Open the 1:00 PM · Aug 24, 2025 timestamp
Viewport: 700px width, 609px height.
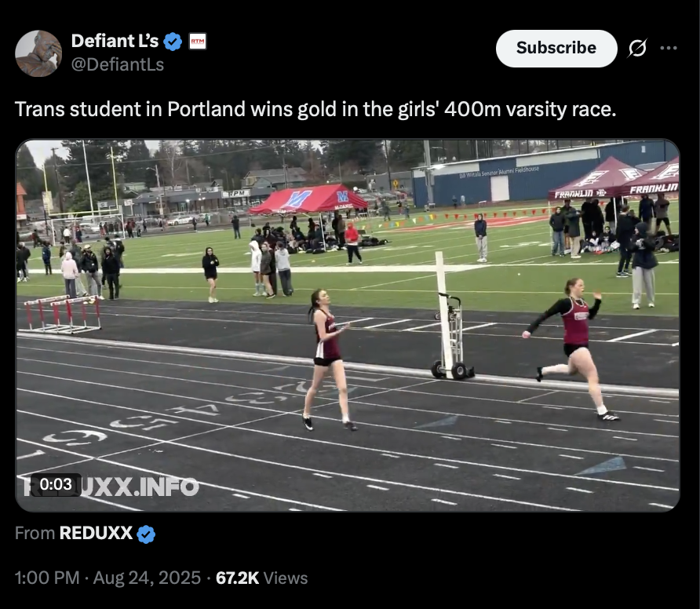click(x=108, y=578)
